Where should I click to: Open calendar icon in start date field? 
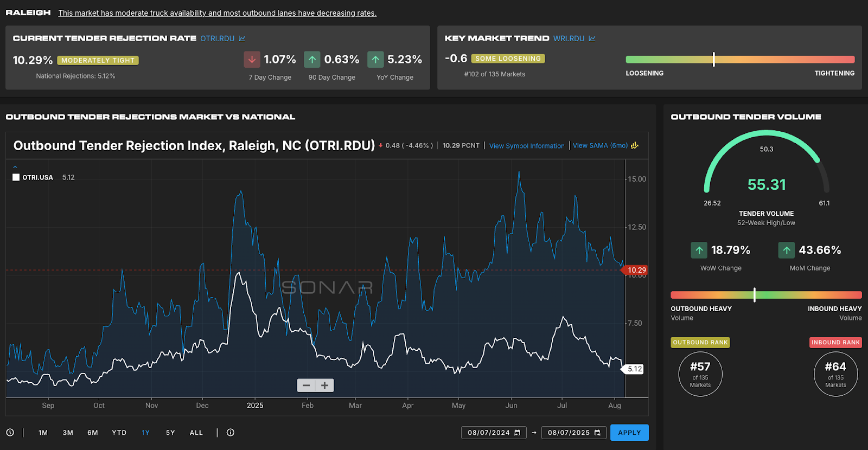click(518, 433)
